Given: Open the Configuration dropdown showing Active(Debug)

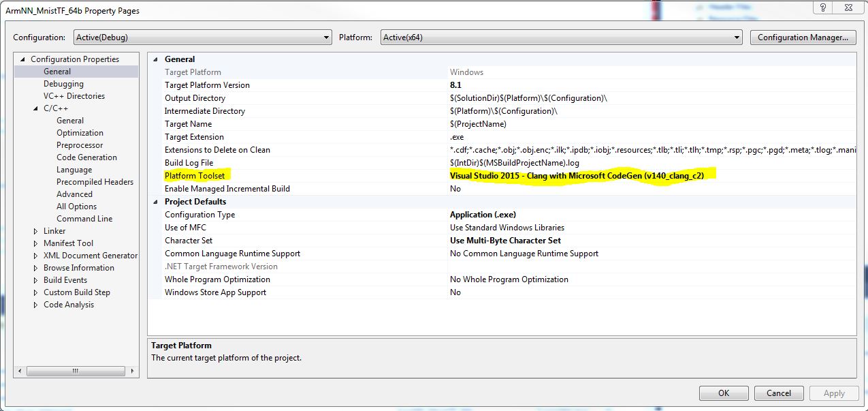Looking at the screenshot, I should pyautogui.click(x=327, y=37).
